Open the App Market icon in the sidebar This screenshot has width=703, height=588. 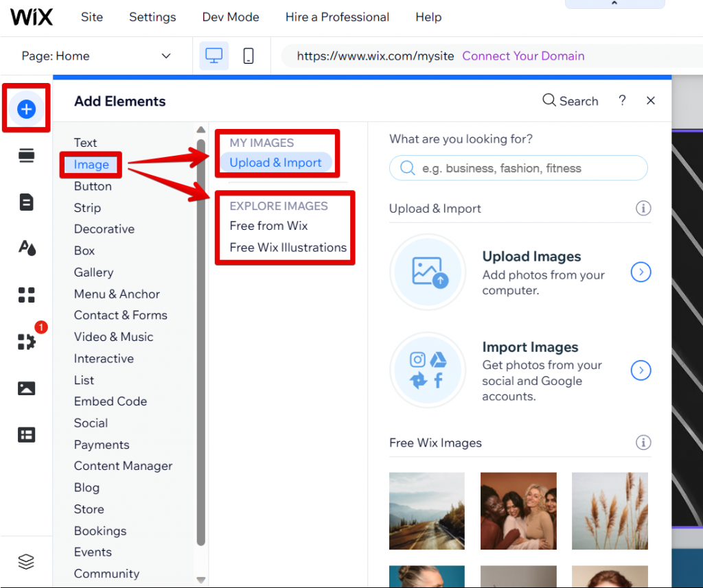click(x=26, y=295)
